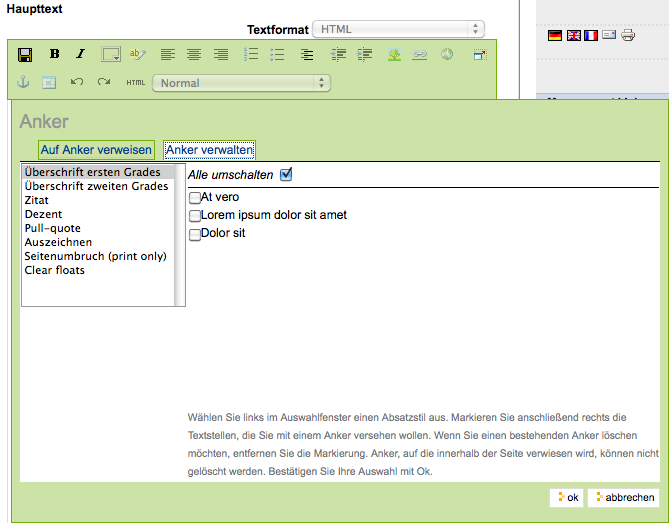Open the Normal paragraph style dropdown
This screenshot has height=523, width=669.
tap(241, 83)
